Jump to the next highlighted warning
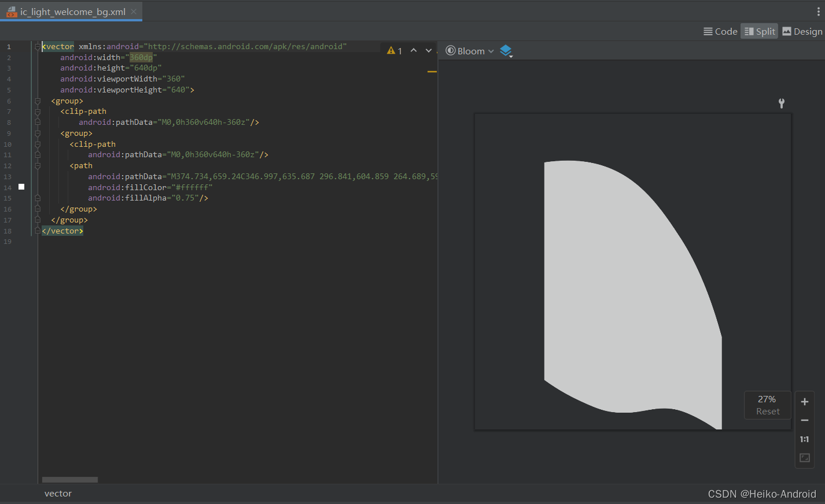 click(x=429, y=50)
